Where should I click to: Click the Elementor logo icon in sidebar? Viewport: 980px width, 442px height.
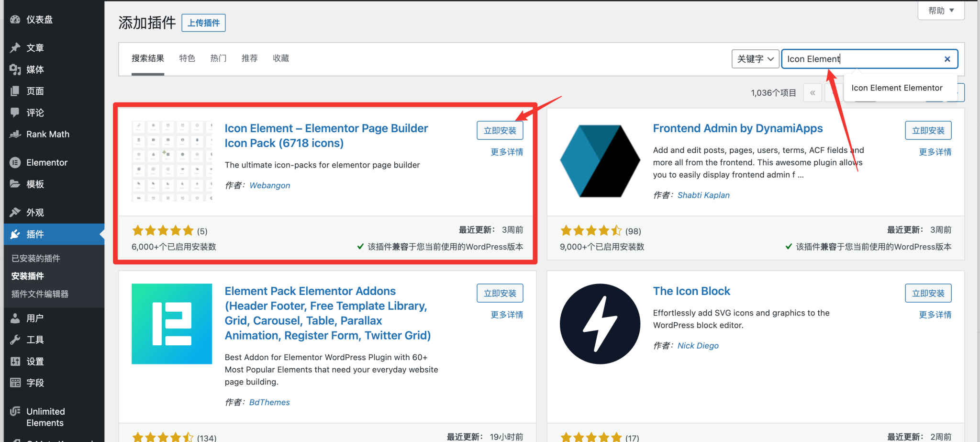click(x=15, y=162)
